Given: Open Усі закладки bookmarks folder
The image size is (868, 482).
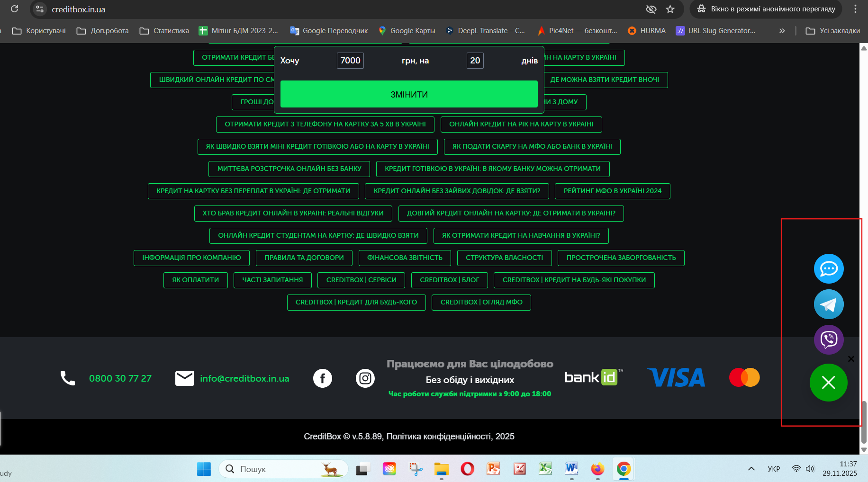Looking at the screenshot, I should (833, 31).
